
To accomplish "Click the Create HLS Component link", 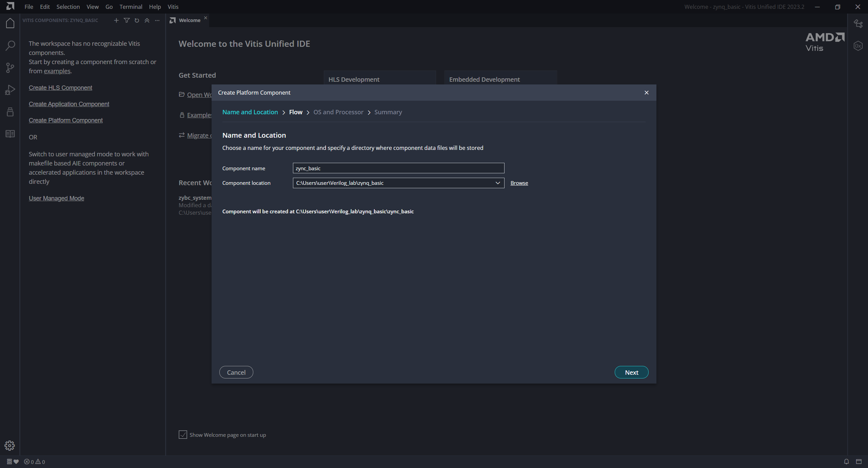I will tap(60, 88).
